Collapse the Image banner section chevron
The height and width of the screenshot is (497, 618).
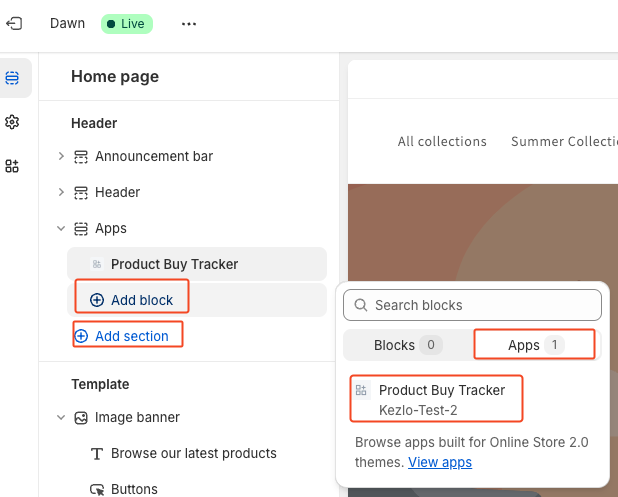click(61, 417)
